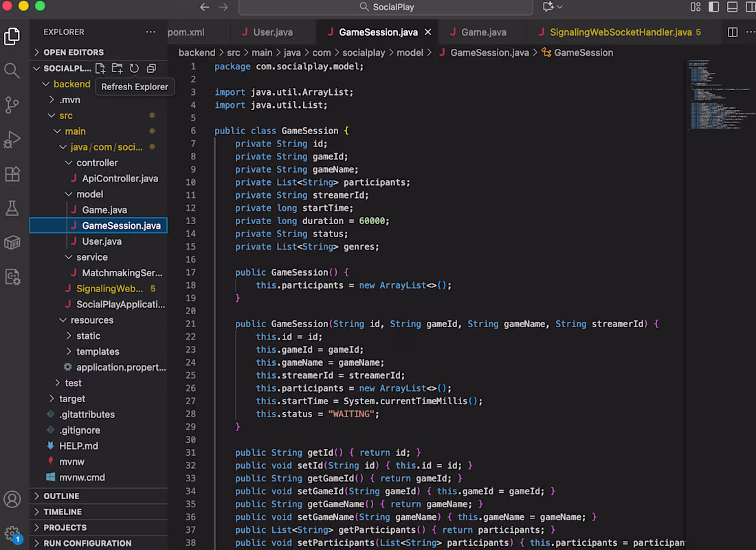Open the Accounts menu icon
The image size is (756, 550).
pos(12,499)
